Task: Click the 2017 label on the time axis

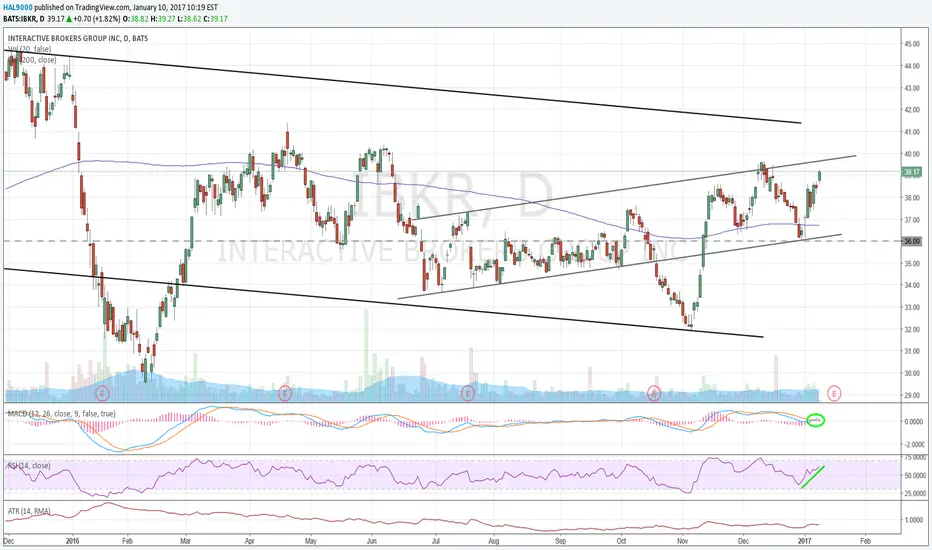Action: point(805,541)
